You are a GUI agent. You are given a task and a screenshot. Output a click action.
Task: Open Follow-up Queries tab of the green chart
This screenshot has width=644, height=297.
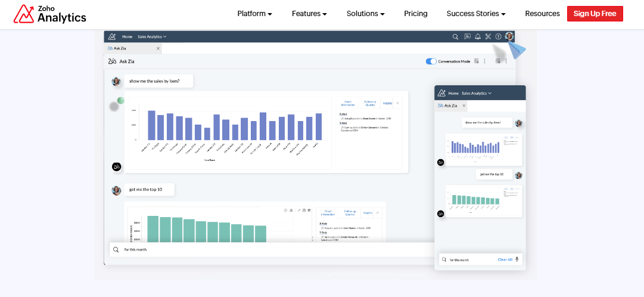tap(350, 213)
